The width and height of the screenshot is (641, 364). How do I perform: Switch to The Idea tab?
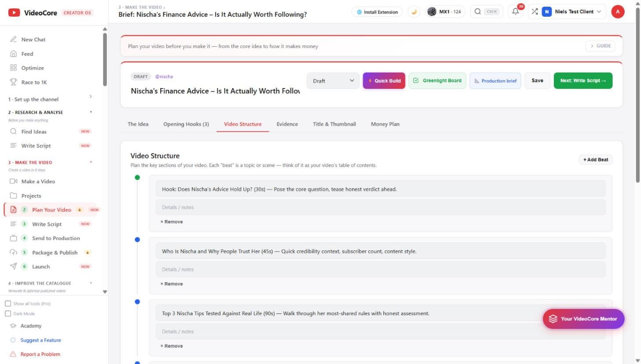click(x=138, y=124)
